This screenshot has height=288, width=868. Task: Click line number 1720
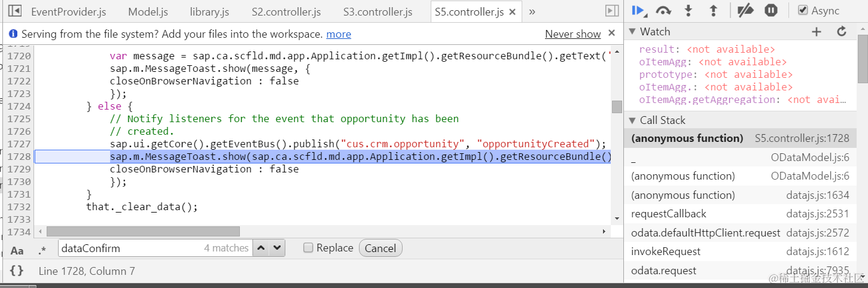(19, 56)
